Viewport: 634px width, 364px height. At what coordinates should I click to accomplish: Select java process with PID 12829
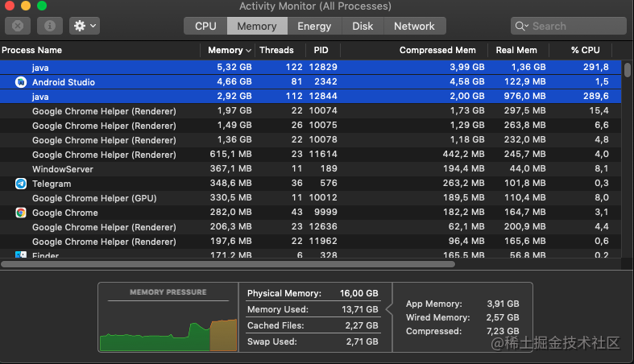(310, 67)
